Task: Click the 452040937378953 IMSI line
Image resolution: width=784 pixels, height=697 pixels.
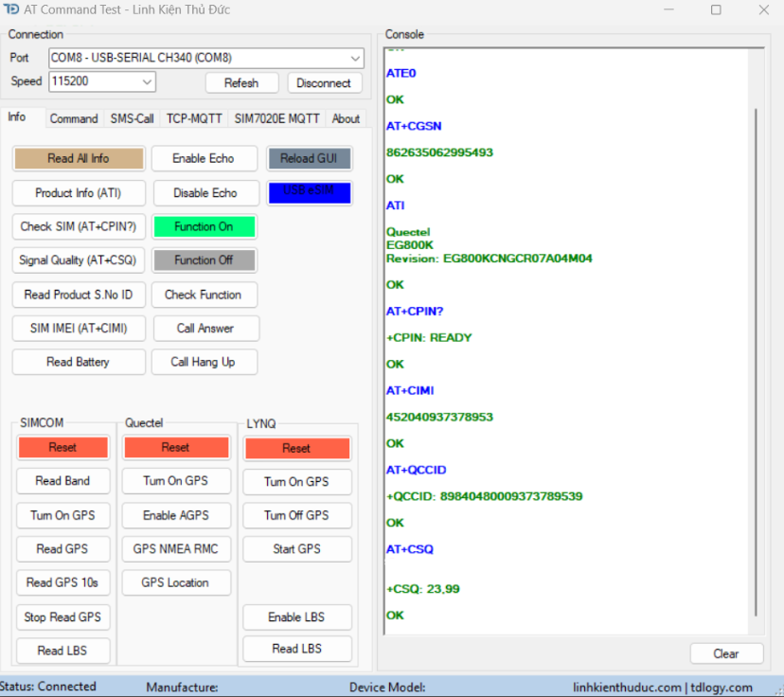Action: (439, 417)
